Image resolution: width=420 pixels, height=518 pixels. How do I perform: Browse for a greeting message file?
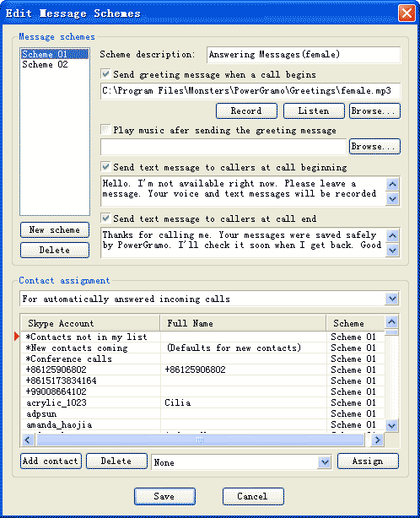point(374,111)
